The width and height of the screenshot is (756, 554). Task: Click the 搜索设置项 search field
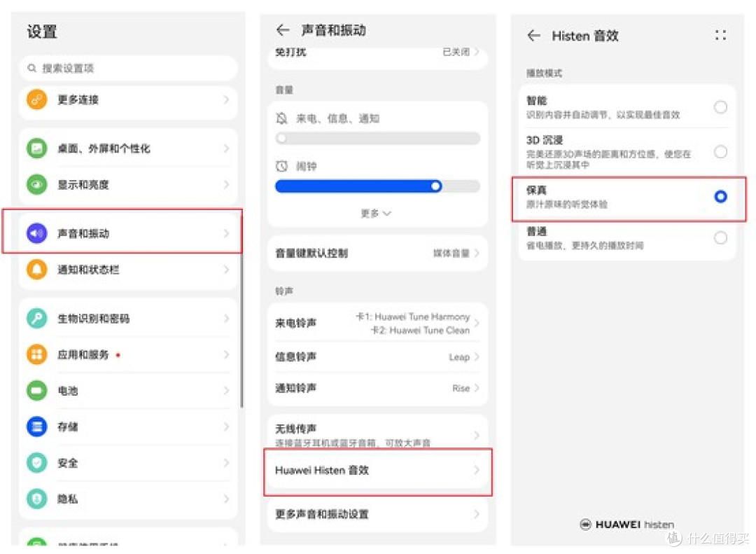click(x=128, y=68)
